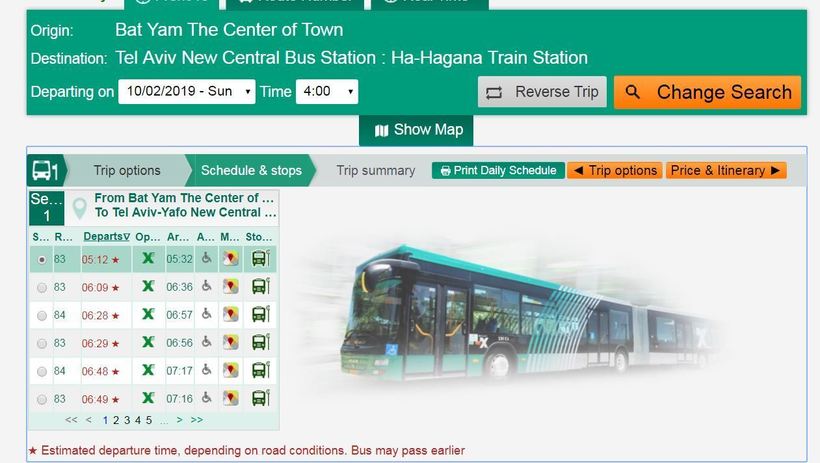Click operator logo on the 06:29 row

[148, 343]
